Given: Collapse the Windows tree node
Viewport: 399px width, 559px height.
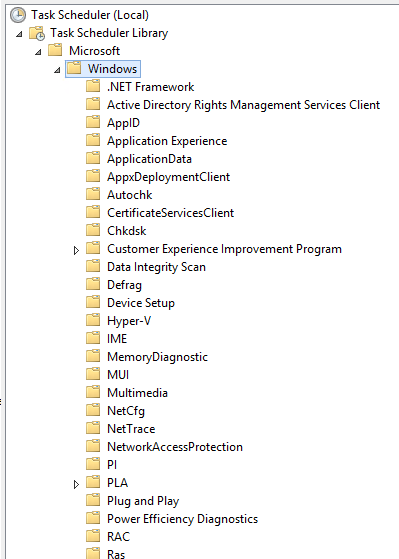Looking at the screenshot, I should pyautogui.click(x=57, y=70).
